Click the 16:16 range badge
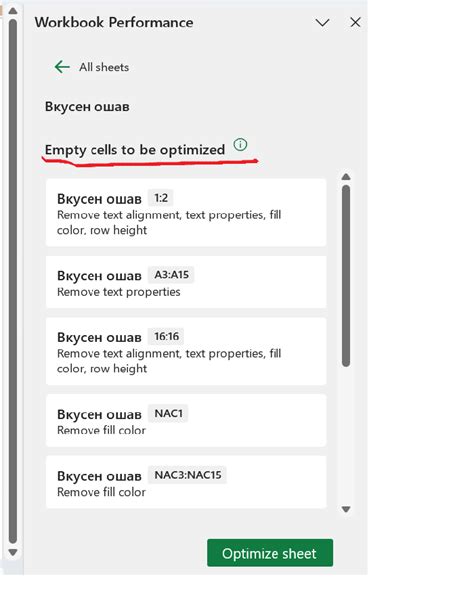The image size is (474, 612). click(167, 336)
